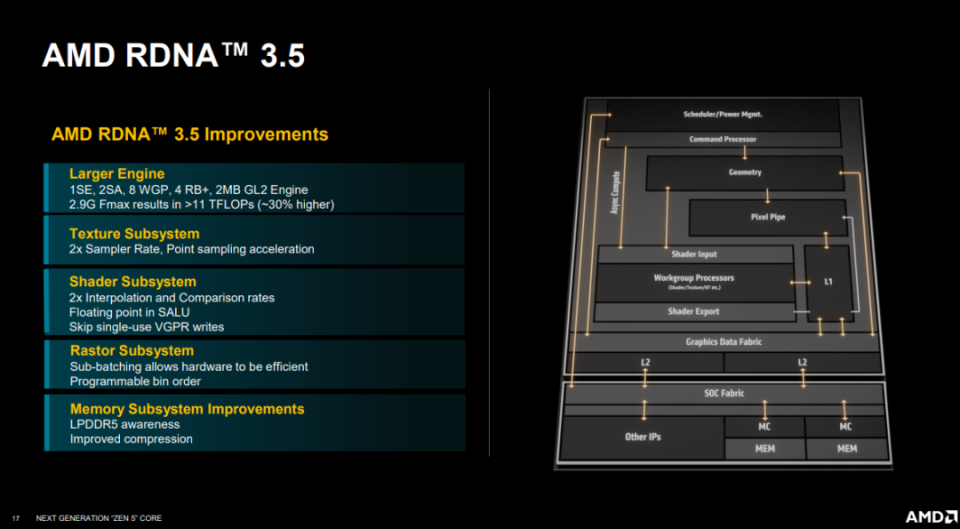Select "Sub-batching allows hardware to be efficient" line
This screenshot has width=960, height=529.
pos(189,367)
